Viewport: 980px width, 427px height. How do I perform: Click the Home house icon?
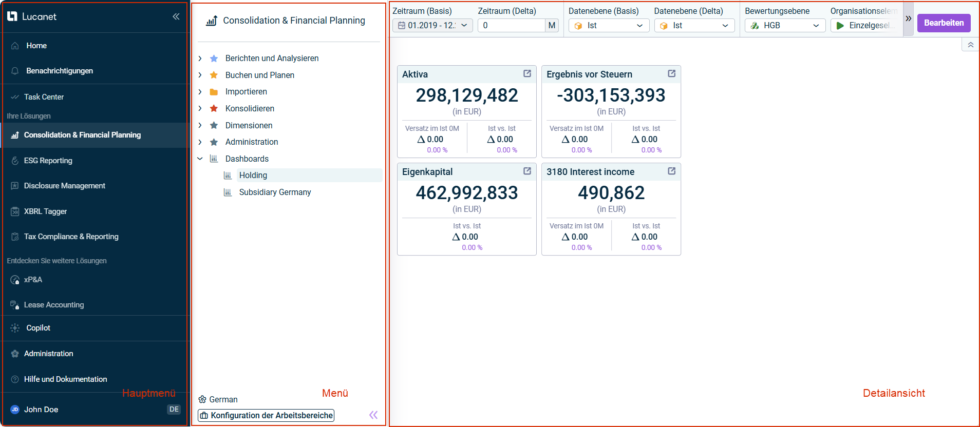click(x=15, y=46)
